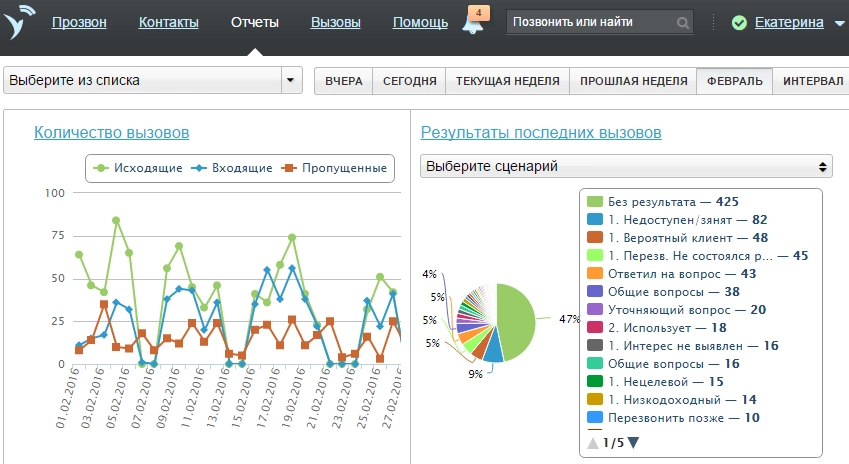
Task: Open the notifications bell
Action: pos(472,23)
